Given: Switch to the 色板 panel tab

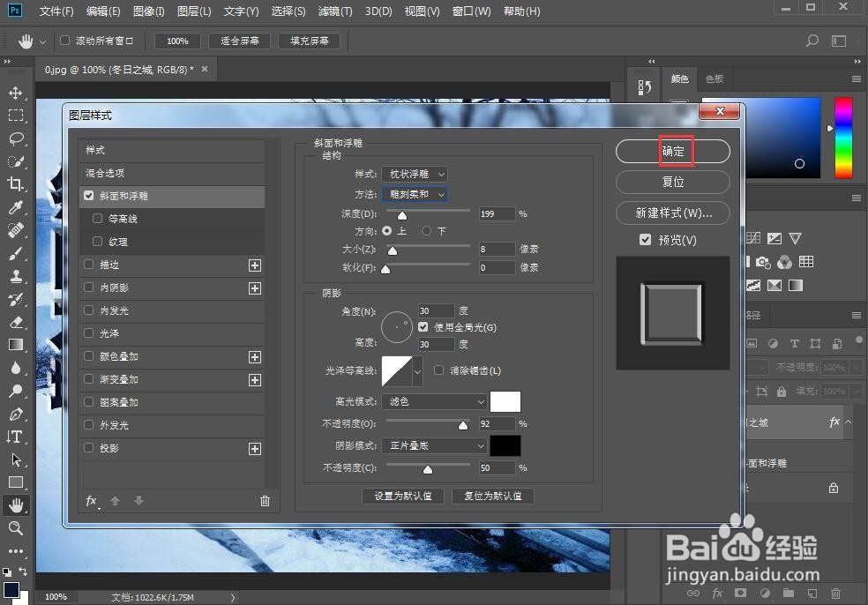Looking at the screenshot, I should 714,79.
